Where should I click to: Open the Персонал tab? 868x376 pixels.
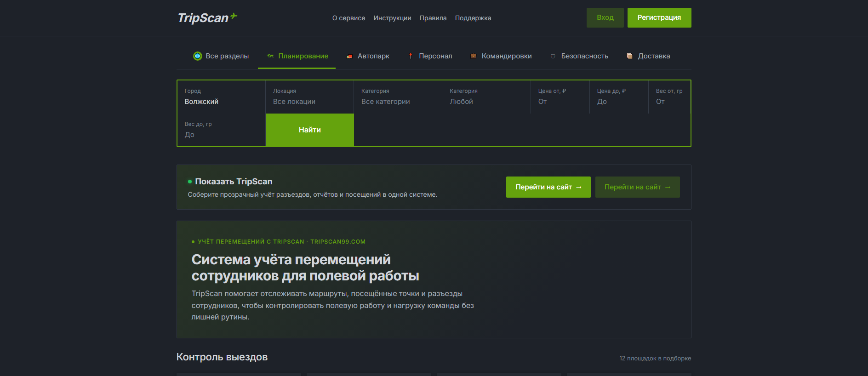[x=430, y=56]
